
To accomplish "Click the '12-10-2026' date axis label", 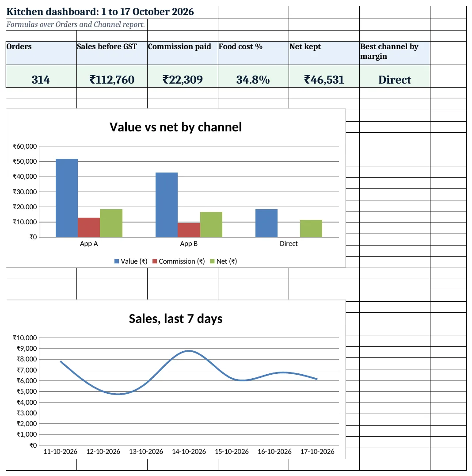I will (103, 452).
